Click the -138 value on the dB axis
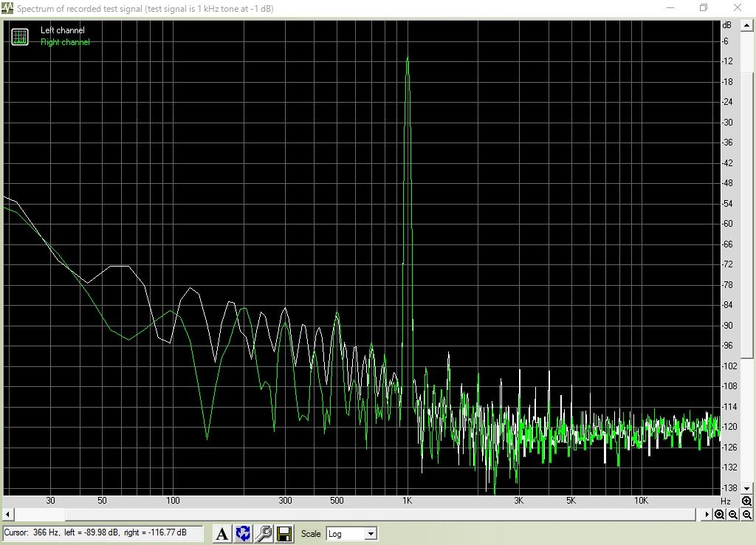 729,487
